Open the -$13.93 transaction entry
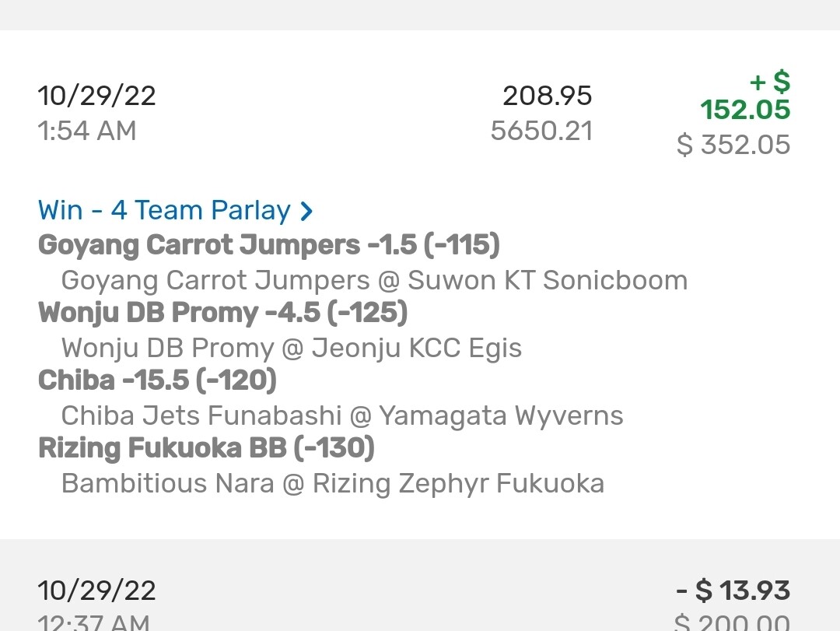840x631 pixels. (733, 591)
